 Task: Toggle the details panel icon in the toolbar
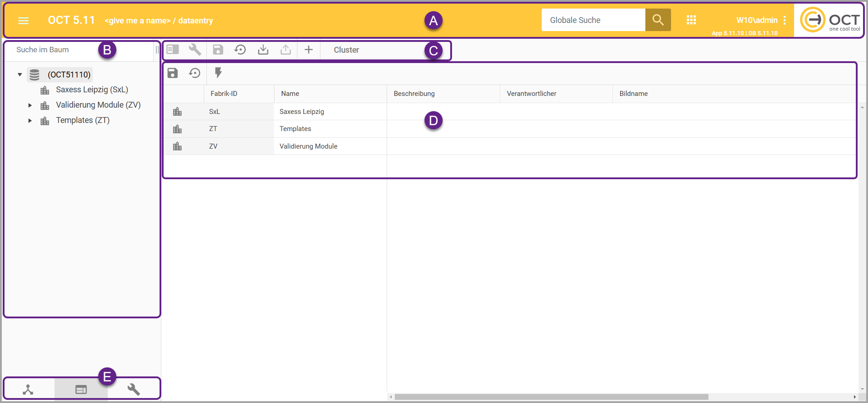[173, 50]
